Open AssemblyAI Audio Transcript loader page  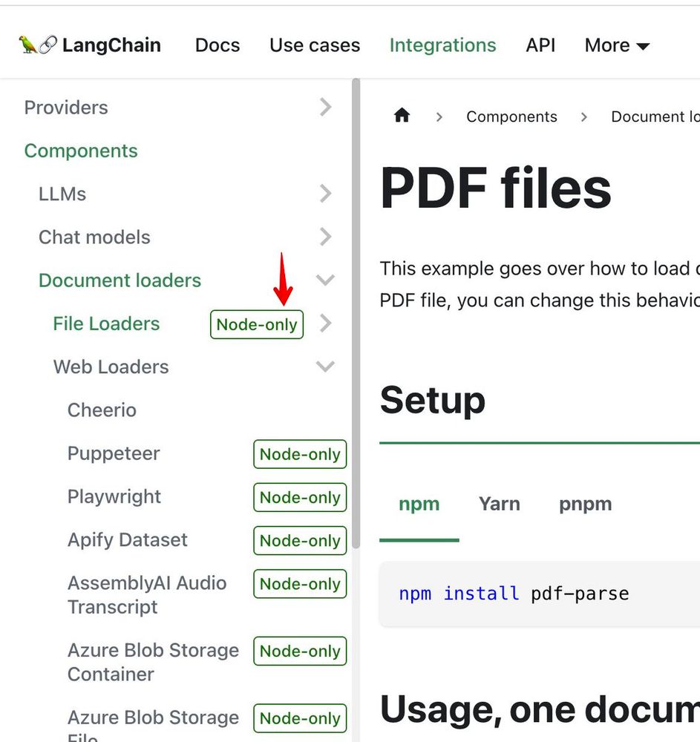(x=147, y=595)
